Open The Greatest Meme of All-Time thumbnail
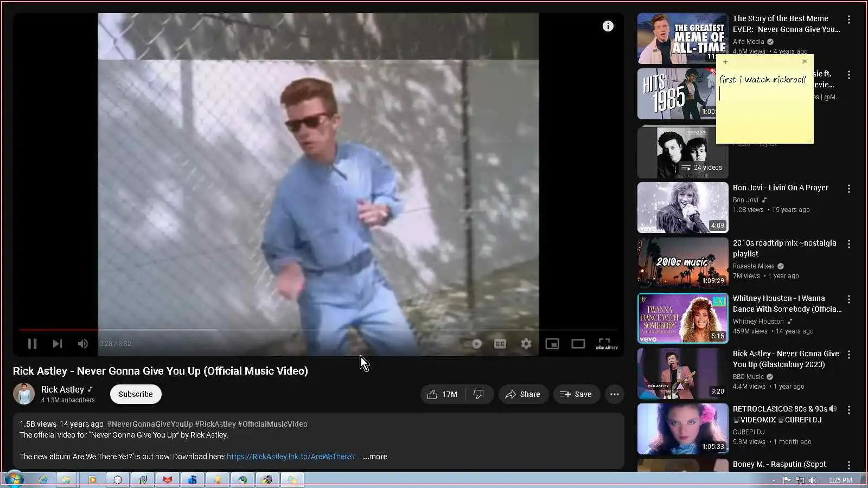 tap(682, 38)
